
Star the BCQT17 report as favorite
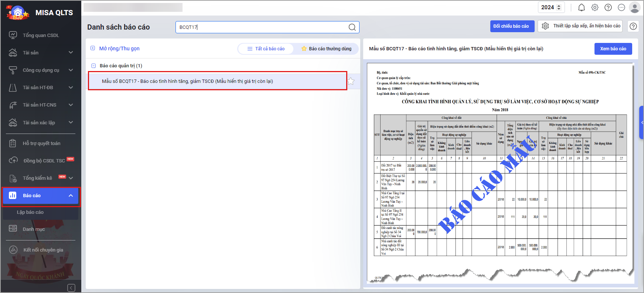coord(351,81)
